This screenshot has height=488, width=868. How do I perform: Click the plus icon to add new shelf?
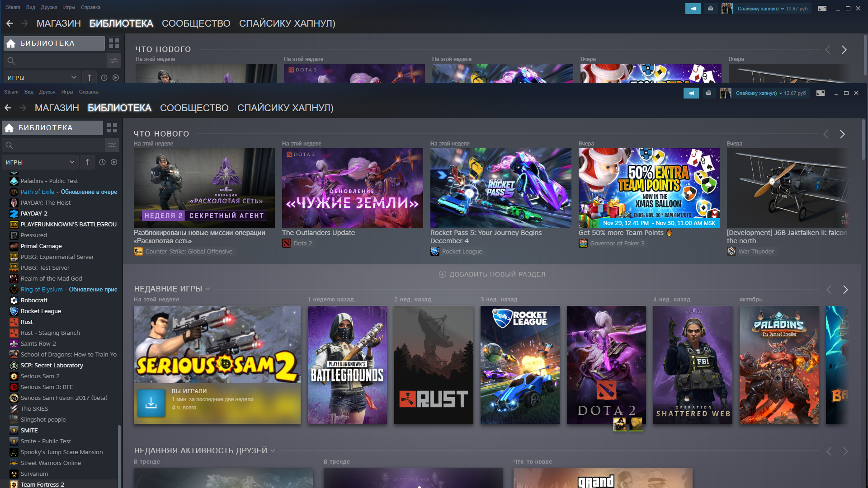coord(443,274)
